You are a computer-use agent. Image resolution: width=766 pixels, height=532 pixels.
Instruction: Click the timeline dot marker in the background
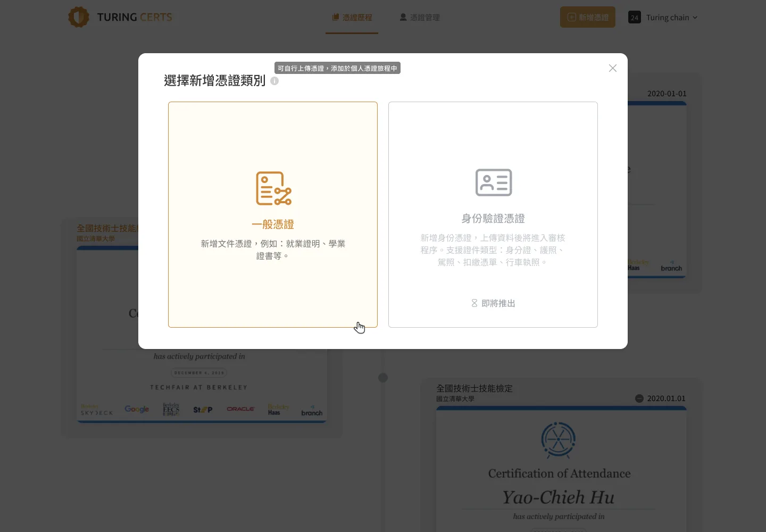[383, 378]
